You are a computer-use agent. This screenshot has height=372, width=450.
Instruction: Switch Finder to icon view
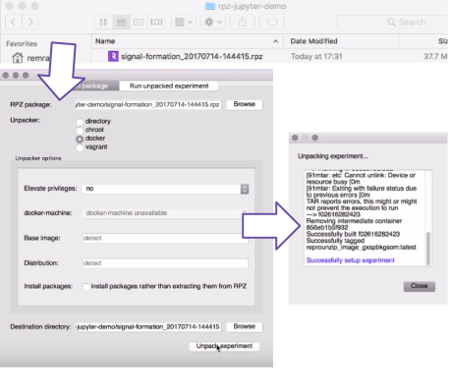coord(103,22)
